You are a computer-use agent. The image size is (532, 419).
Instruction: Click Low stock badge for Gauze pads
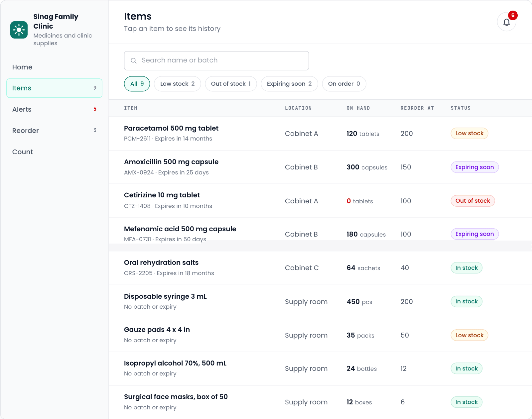(469, 335)
